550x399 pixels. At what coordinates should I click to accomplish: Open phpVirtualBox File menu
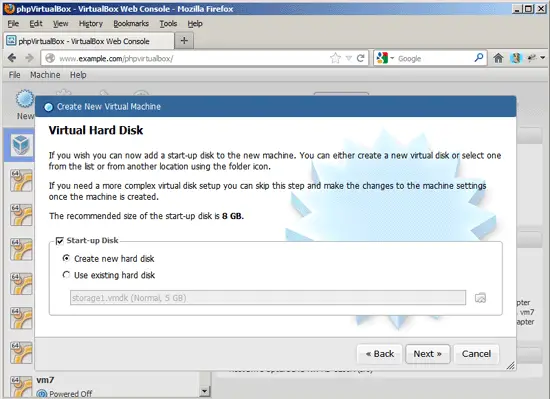(x=14, y=75)
